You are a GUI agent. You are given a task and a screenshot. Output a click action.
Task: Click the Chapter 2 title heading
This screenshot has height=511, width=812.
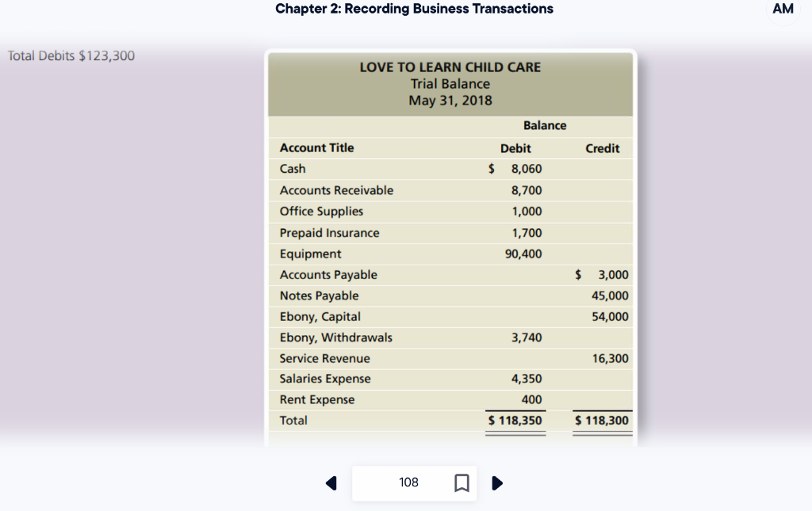pyautogui.click(x=414, y=9)
